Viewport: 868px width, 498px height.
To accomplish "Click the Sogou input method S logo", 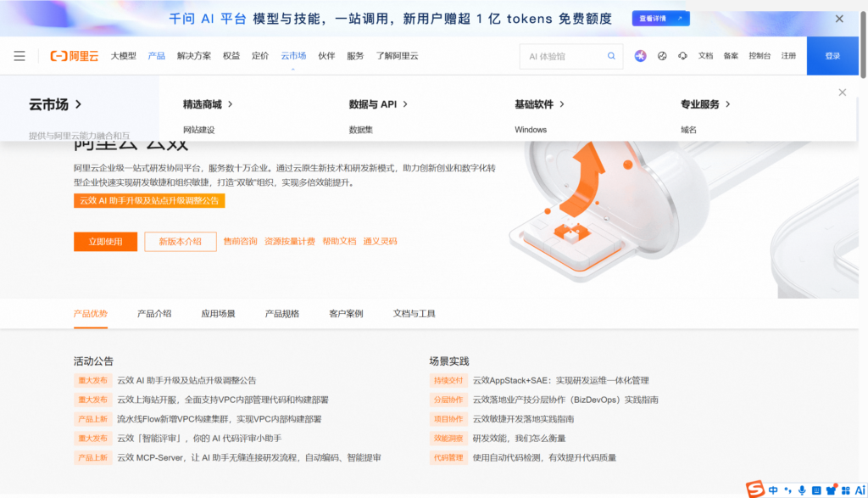I will (754, 490).
